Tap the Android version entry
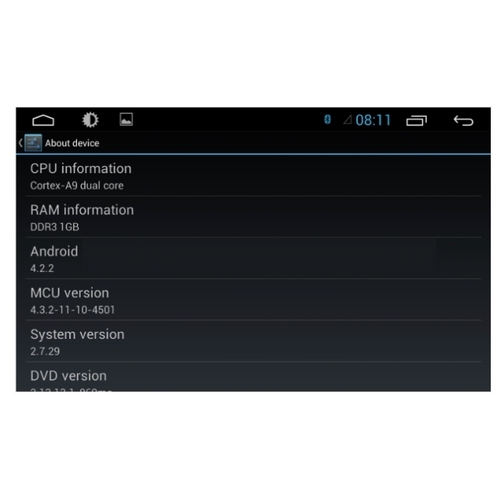The width and height of the screenshot is (500, 500). (x=253, y=258)
